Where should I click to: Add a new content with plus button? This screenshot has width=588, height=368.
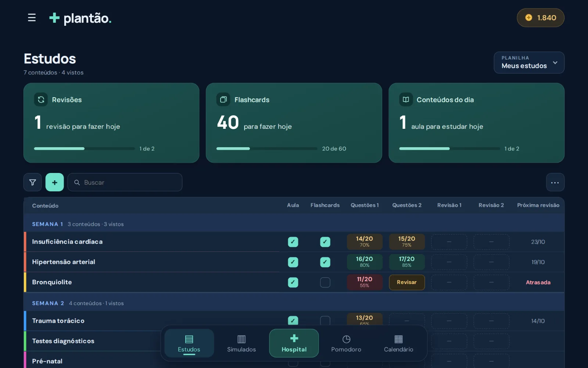[55, 182]
